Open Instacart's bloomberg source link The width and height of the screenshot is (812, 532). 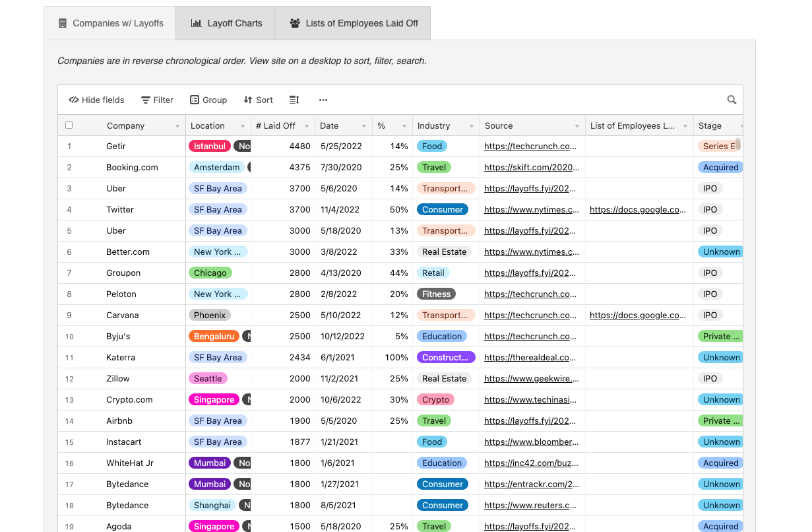(532, 442)
